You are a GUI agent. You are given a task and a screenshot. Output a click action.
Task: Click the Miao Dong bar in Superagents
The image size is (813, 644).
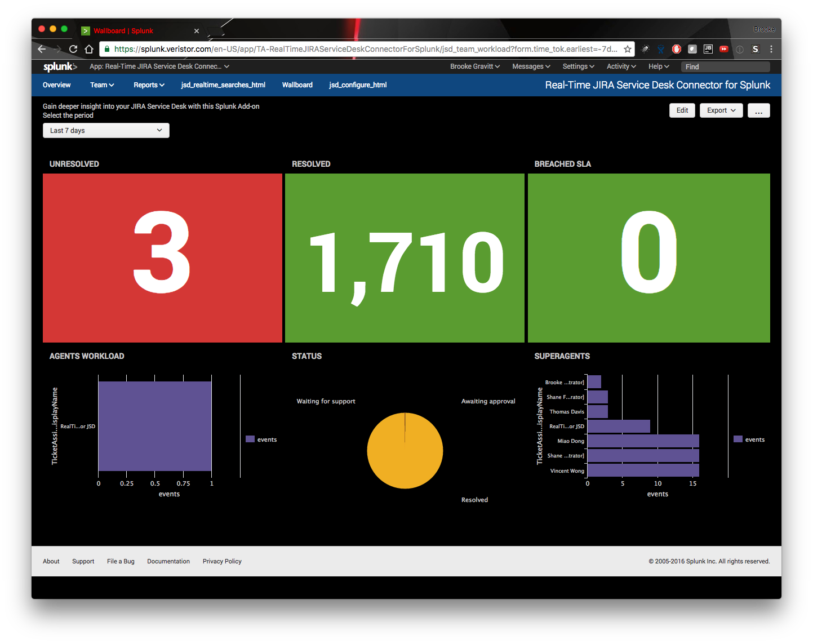coord(643,441)
